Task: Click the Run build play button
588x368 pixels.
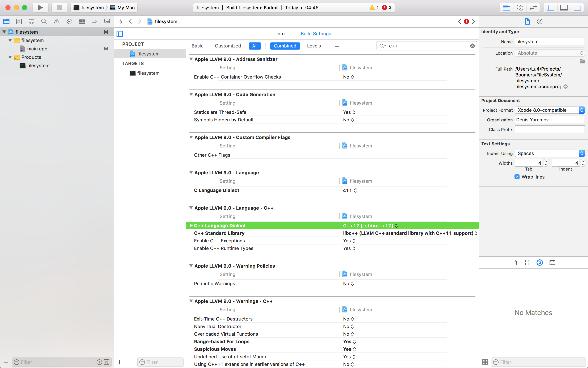Action: (x=40, y=8)
